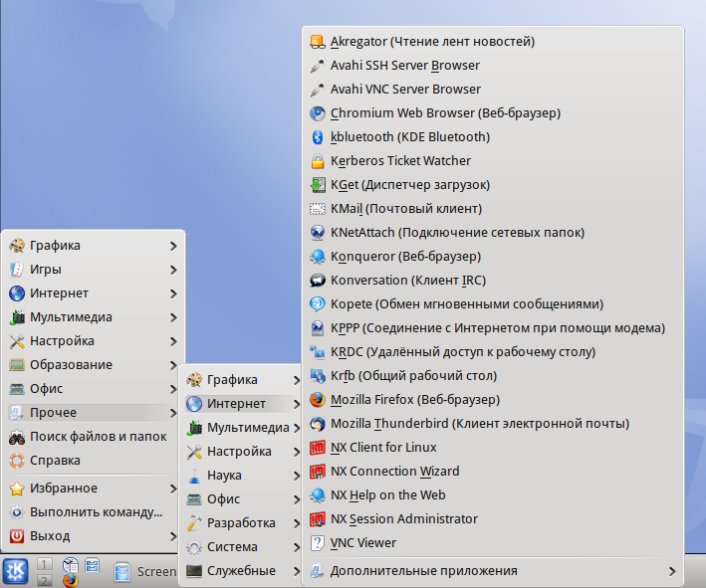The image size is (706, 588).
Task: Switch to virtual desktop 1 in pager
Action: (44, 564)
